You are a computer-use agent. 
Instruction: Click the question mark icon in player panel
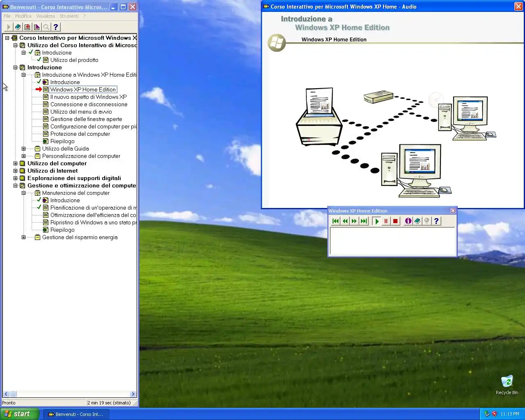(436, 221)
